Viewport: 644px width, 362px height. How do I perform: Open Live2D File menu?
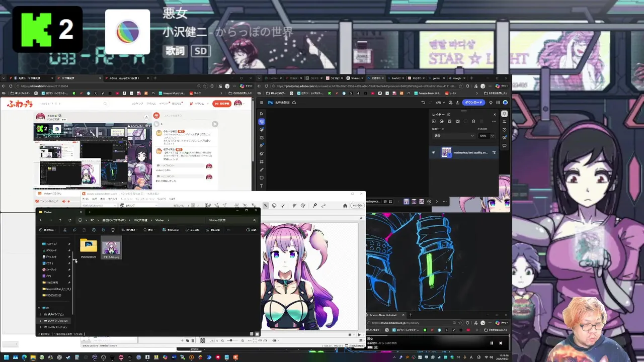click(x=86, y=199)
